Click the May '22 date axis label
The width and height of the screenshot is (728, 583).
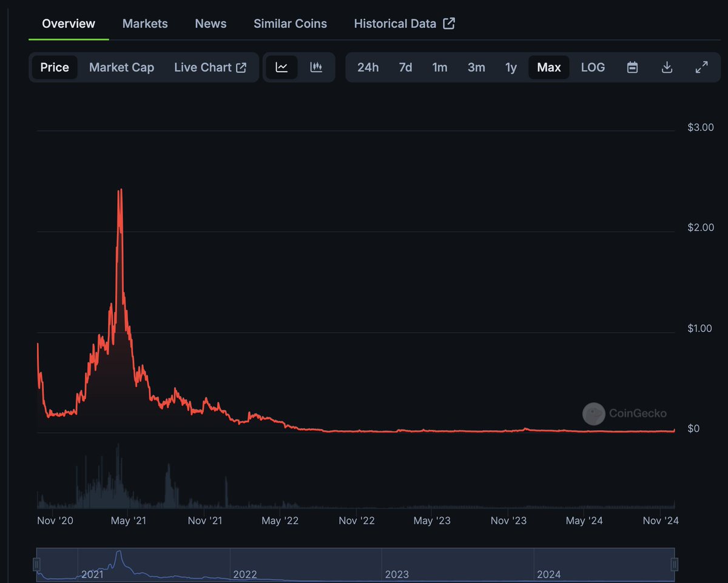click(280, 521)
